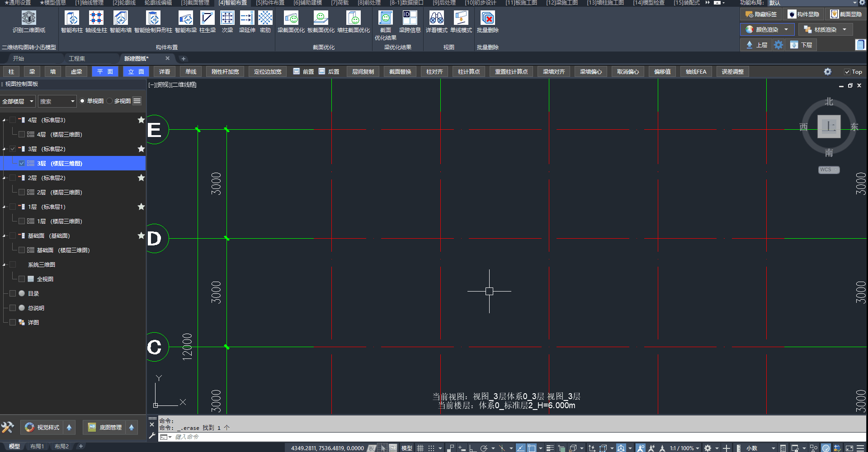
Task: Select the 智能布柱 tool
Action: point(71,19)
